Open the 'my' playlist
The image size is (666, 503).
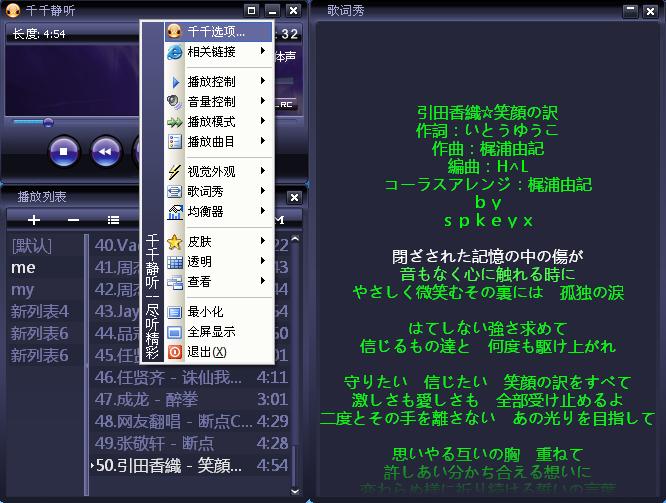(x=22, y=290)
